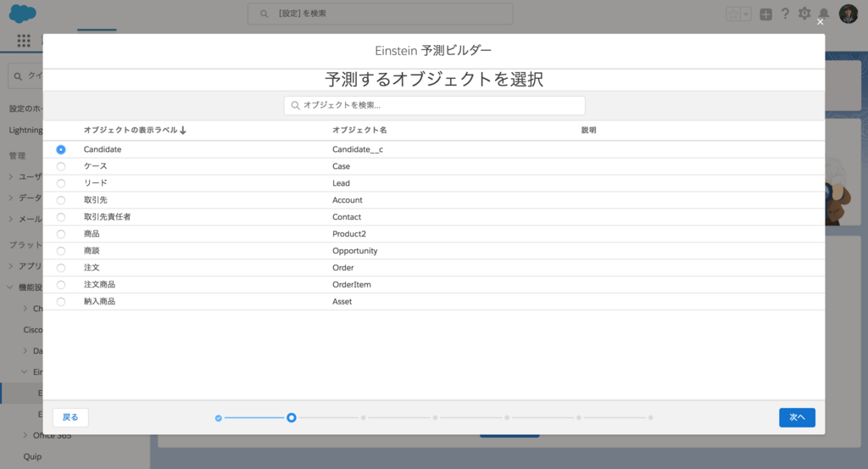Expand the アプリ sidebar section
This screenshot has width=868, height=469.
10,266
